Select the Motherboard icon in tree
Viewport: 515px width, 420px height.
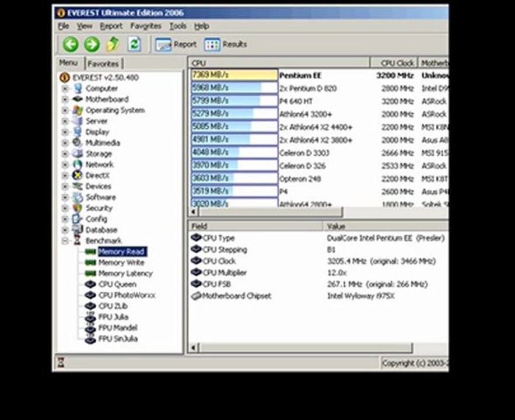click(x=78, y=99)
